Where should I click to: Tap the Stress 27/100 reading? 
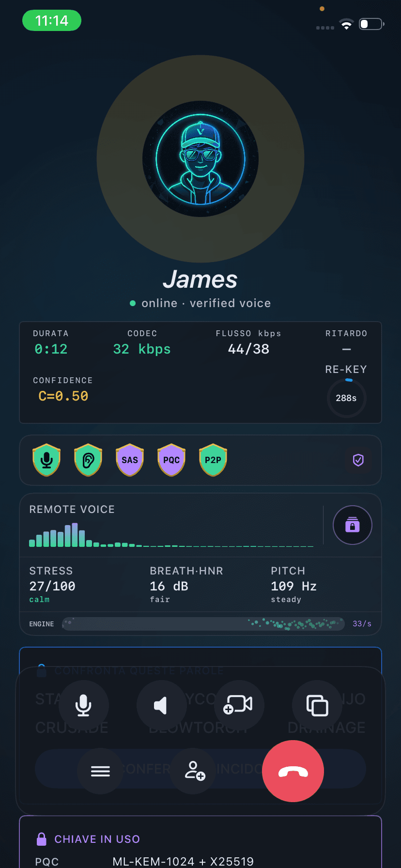(52, 586)
